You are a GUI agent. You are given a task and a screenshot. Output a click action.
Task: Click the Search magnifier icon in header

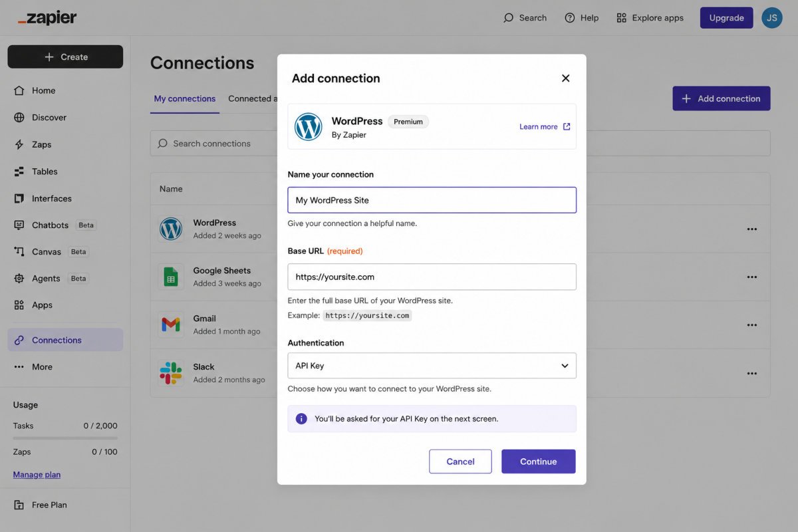tap(509, 18)
